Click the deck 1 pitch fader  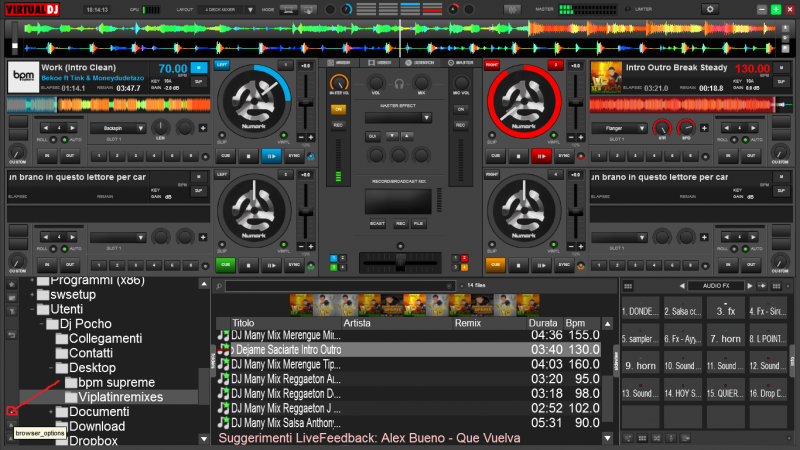click(305, 103)
